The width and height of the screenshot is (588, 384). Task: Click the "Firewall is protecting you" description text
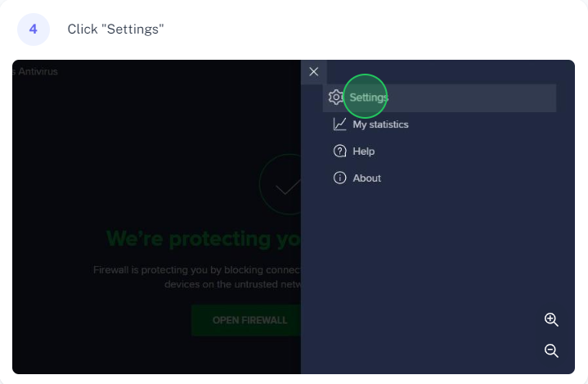click(x=197, y=277)
